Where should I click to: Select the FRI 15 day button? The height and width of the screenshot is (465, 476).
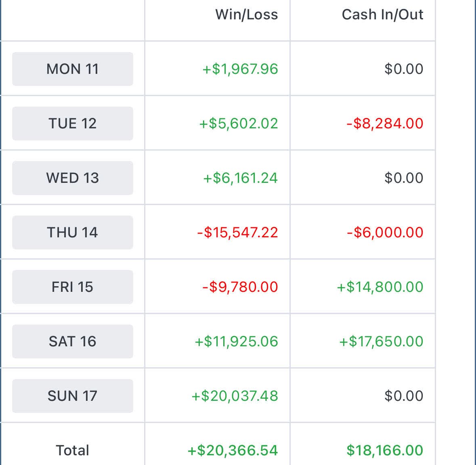[x=73, y=287]
